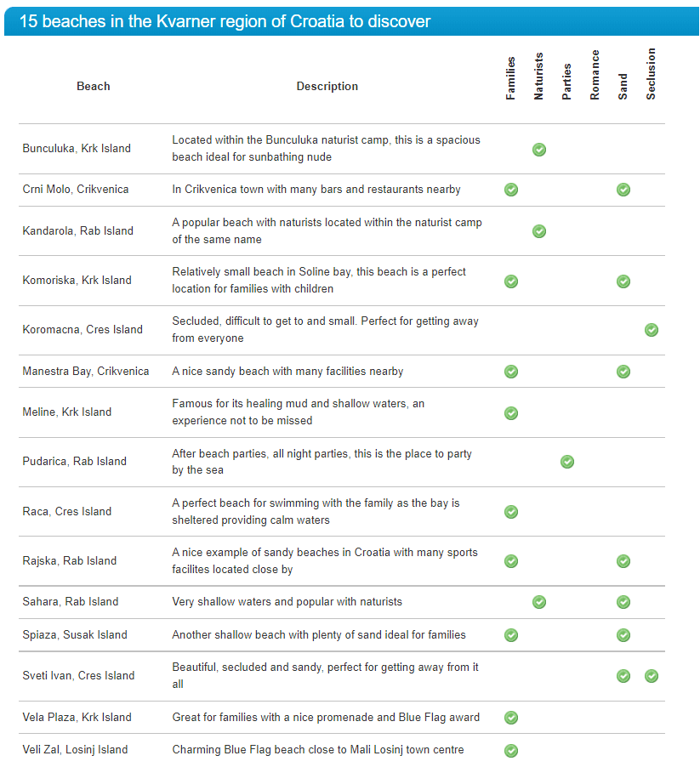Screen dimensions: 700x767
Task: Click the Naturists checkmark for Sahara beach
Action: tap(539, 602)
